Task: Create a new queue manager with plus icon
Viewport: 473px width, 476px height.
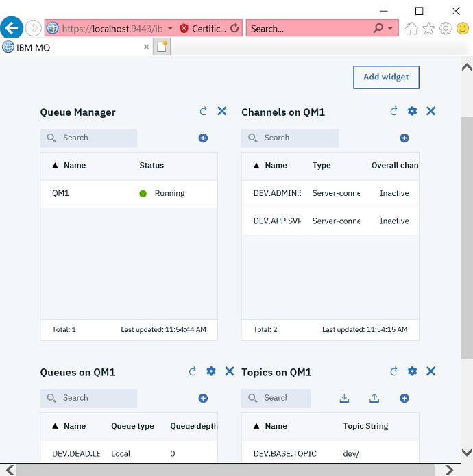Action: coord(203,138)
